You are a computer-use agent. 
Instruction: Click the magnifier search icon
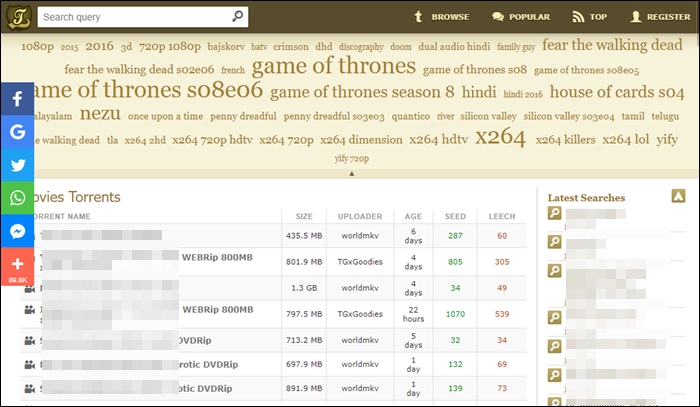[238, 16]
